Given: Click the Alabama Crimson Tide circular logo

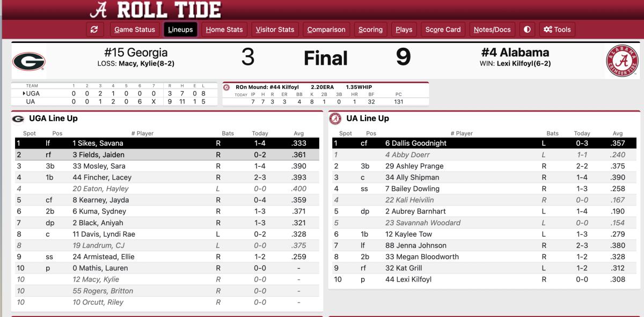Looking at the screenshot, I should (x=623, y=61).
